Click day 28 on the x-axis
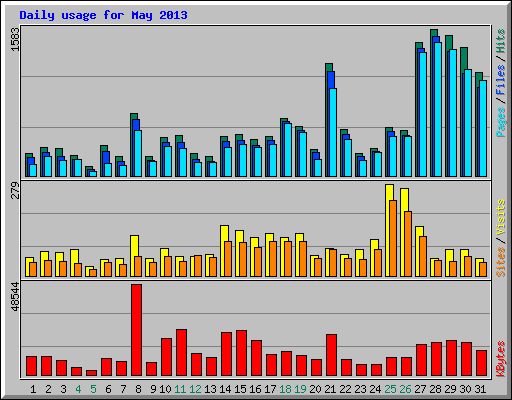 tap(435, 389)
